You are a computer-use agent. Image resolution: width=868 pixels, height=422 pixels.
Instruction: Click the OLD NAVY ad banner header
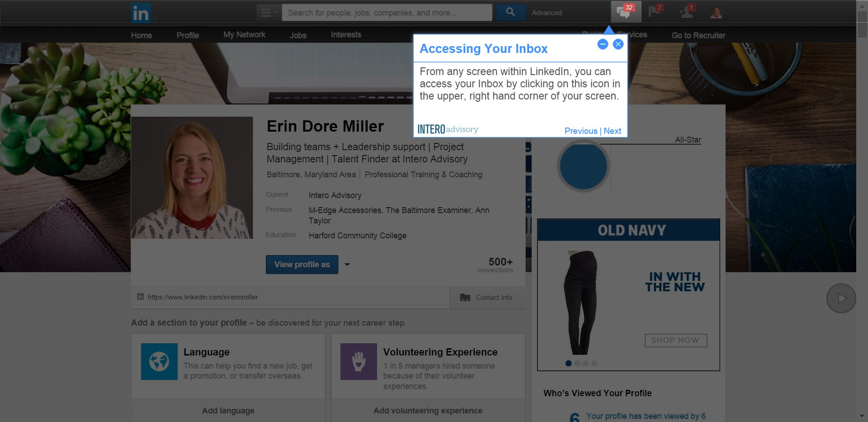[x=628, y=230]
